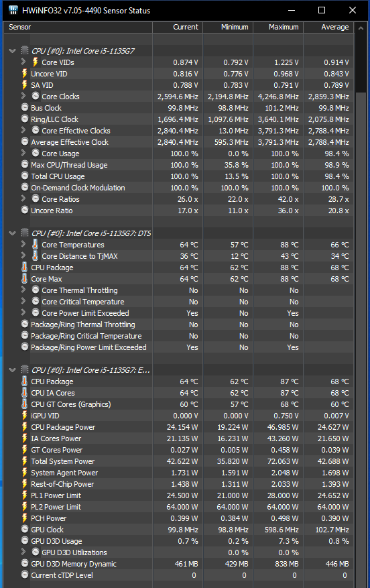Click the lightning icon beside SA VID

pyautogui.click(x=24, y=84)
